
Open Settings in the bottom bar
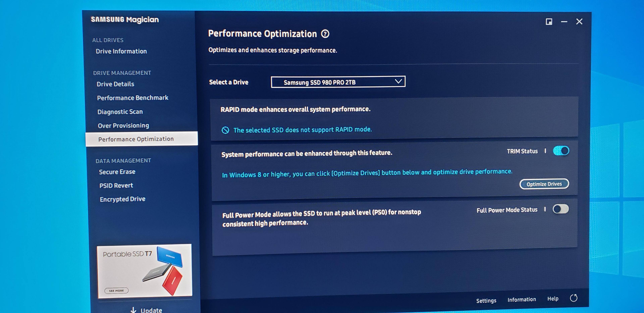pyautogui.click(x=486, y=300)
